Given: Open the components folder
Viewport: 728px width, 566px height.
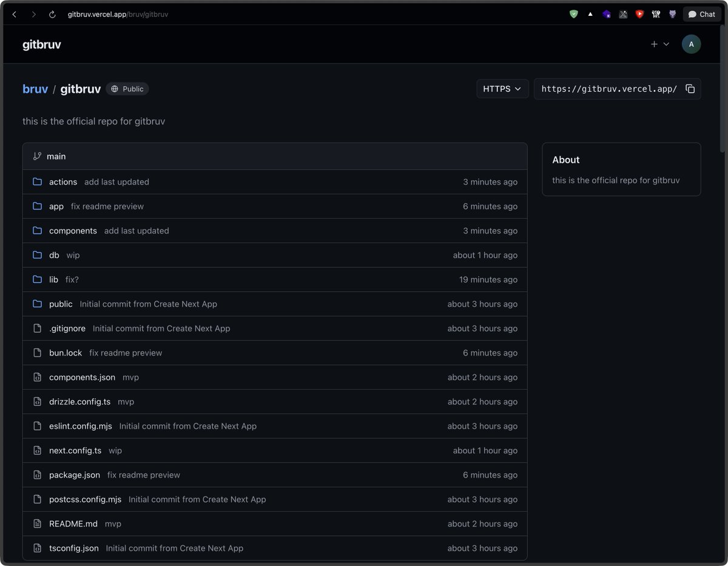Looking at the screenshot, I should [73, 231].
